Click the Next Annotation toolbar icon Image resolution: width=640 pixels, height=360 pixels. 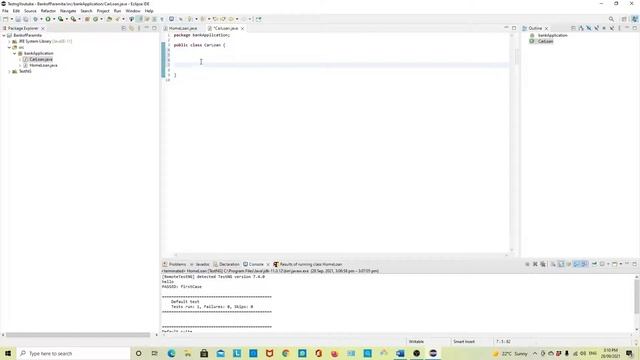tap(190, 19)
